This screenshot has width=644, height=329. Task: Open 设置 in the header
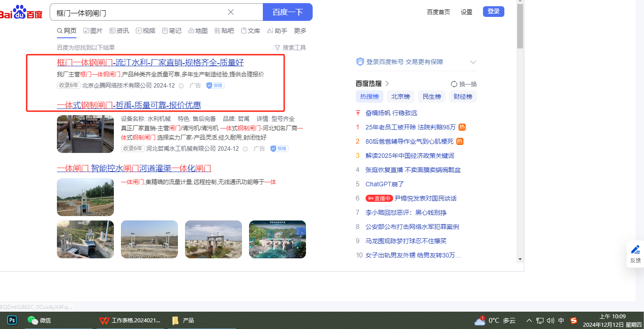click(467, 12)
